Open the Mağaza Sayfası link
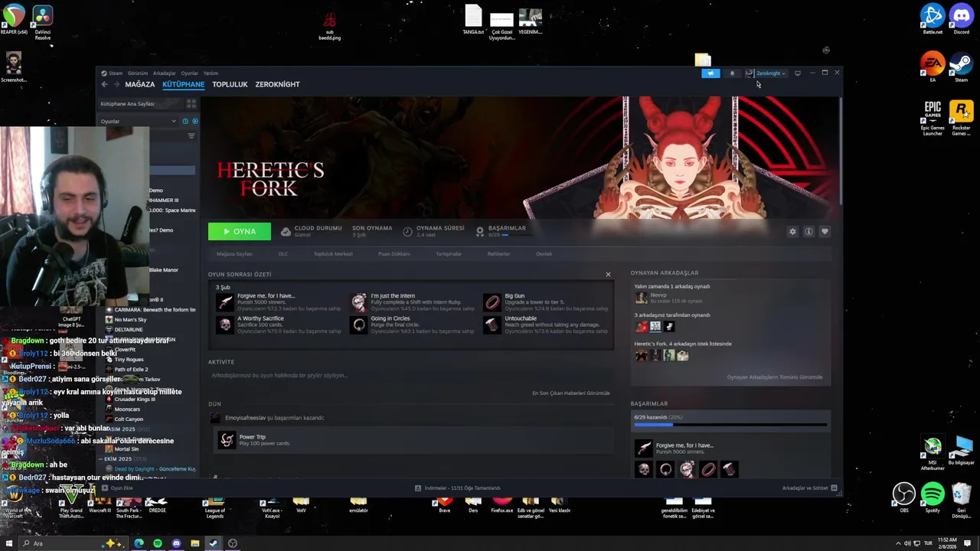 click(x=234, y=254)
